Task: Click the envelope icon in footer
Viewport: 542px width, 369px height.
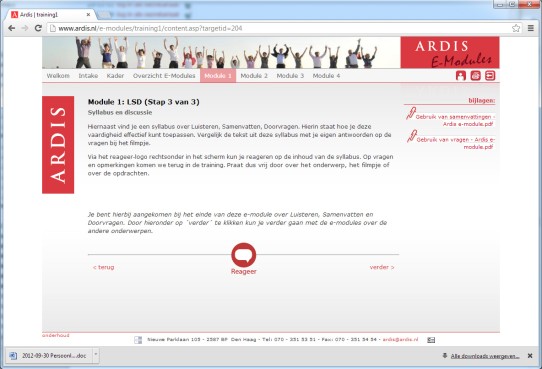Action: tap(431, 340)
